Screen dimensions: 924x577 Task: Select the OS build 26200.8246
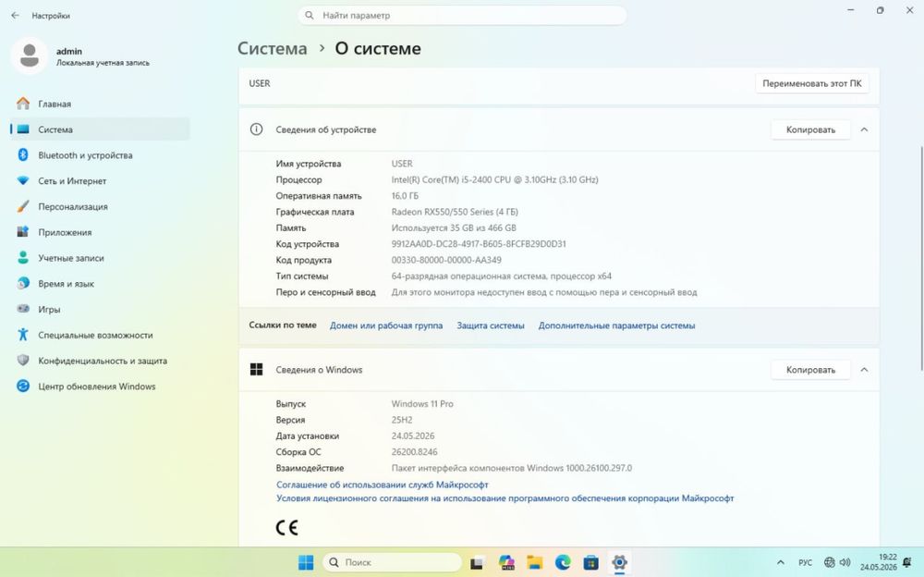click(x=414, y=452)
